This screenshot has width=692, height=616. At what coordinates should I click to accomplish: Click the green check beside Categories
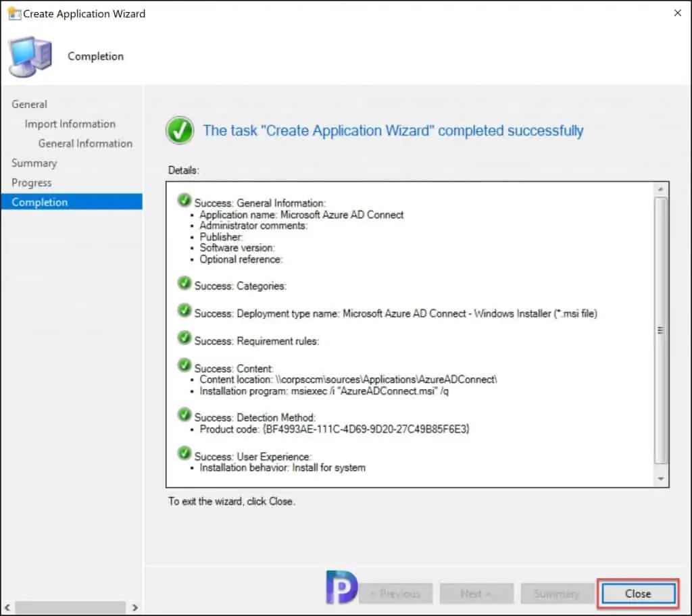(x=184, y=283)
